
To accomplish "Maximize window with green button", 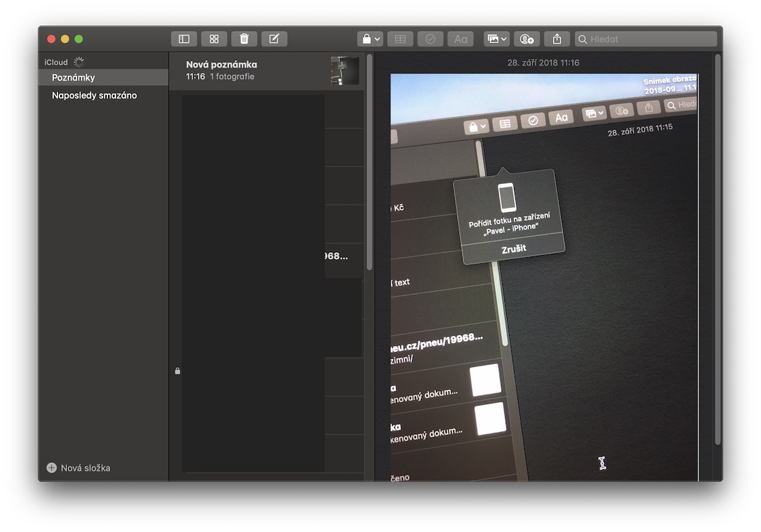I will coord(79,39).
